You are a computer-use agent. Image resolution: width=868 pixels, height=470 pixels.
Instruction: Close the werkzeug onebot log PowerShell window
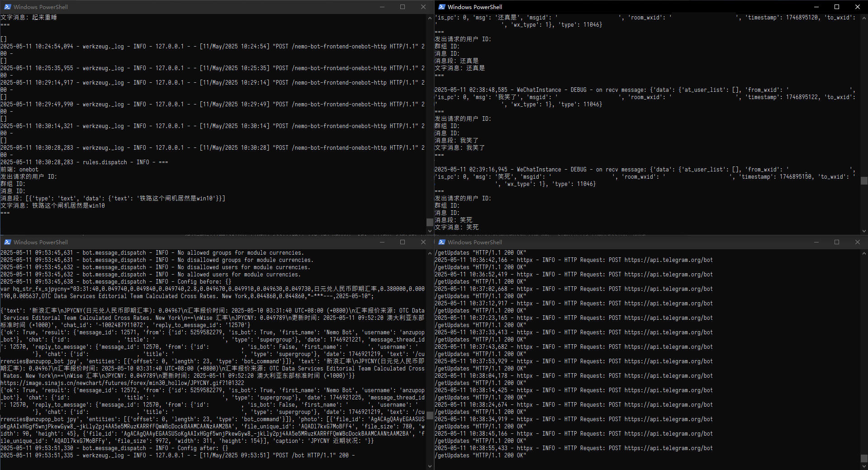423,7
